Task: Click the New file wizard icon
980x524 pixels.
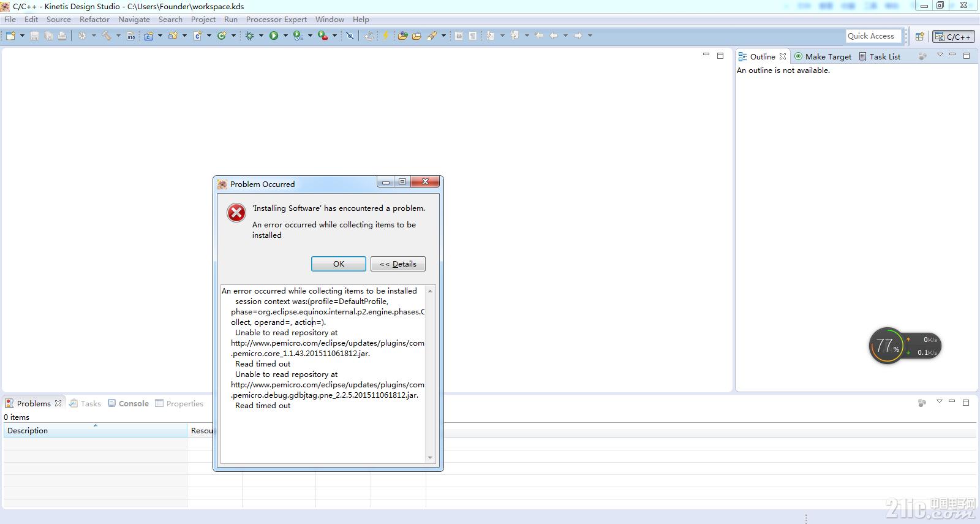Action: click(x=10, y=36)
